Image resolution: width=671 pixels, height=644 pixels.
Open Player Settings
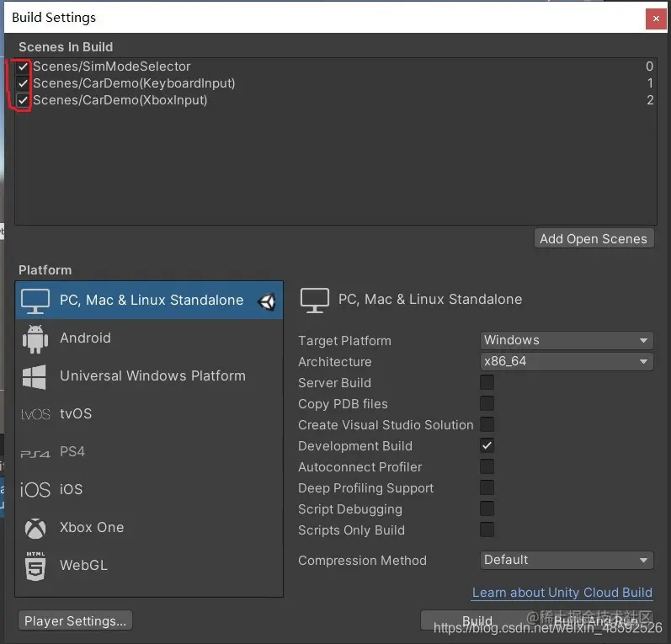point(75,620)
